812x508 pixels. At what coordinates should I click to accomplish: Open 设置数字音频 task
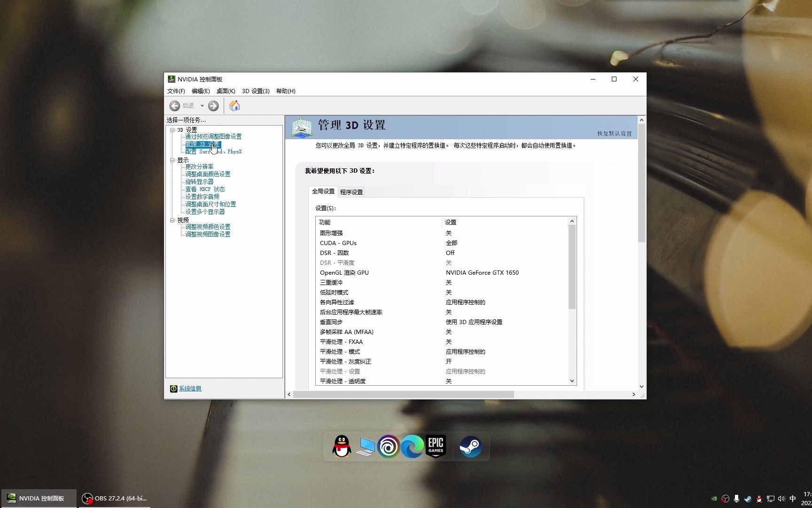[202, 197]
